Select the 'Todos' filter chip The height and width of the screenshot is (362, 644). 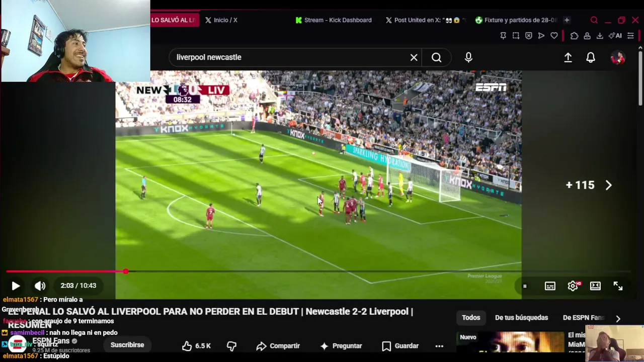point(471,318)
